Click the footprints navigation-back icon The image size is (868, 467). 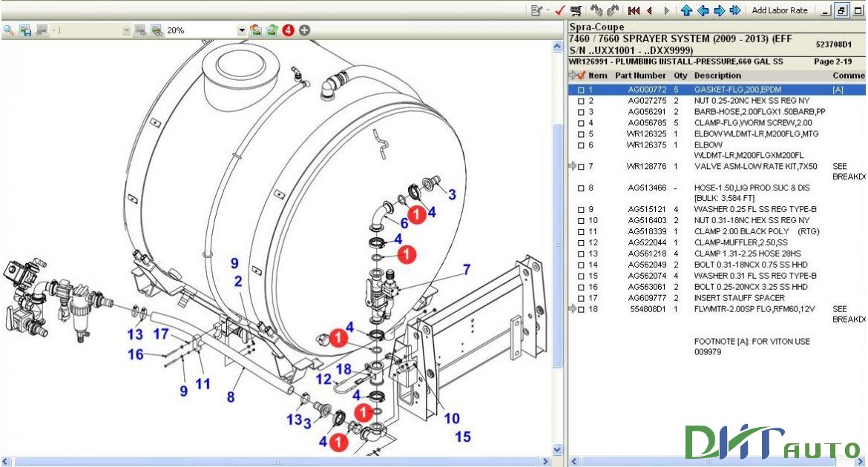tap(597, 10)
